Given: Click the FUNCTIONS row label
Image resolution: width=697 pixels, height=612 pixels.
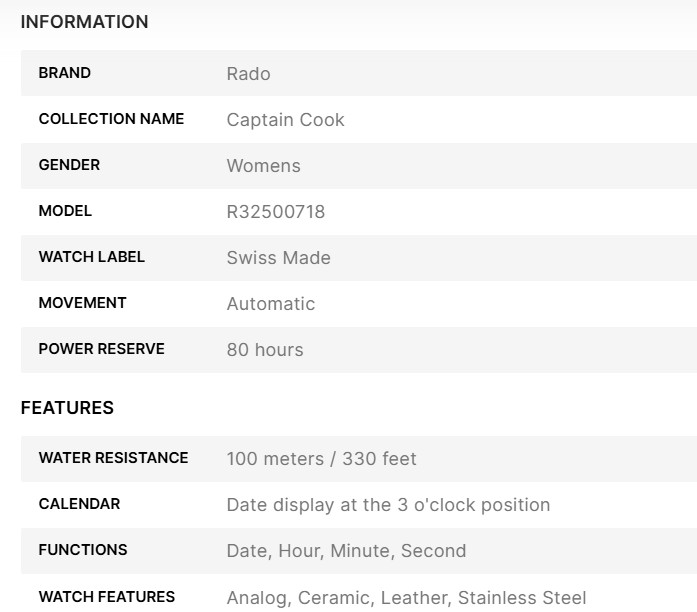Looking at the screenshot, I should (x=82, y=550).
